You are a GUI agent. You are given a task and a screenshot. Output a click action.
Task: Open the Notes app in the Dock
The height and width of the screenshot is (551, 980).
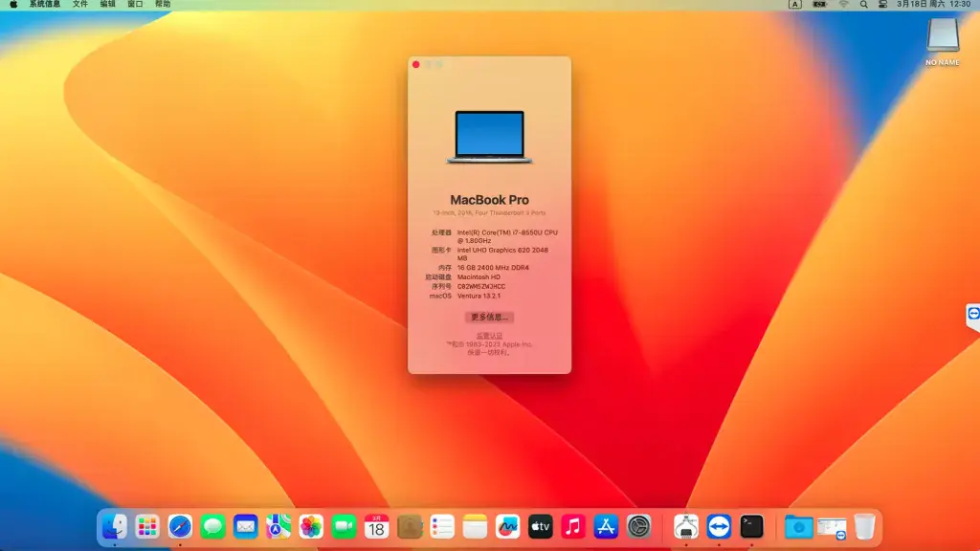[x=475, y=527]
